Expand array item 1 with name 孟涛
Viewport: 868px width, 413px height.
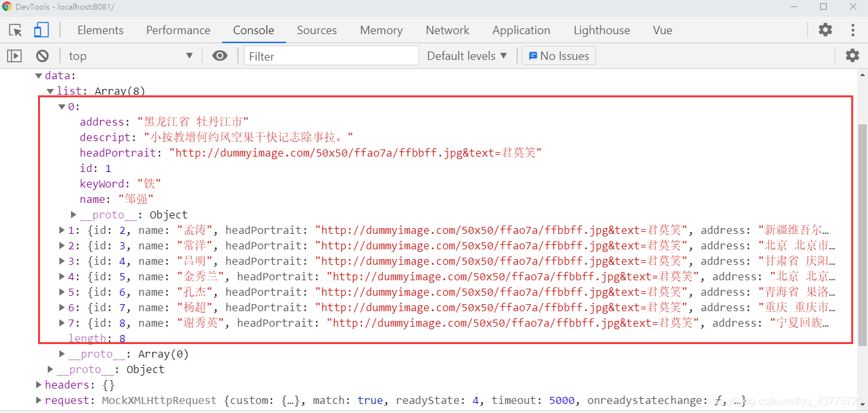(62, 230)
